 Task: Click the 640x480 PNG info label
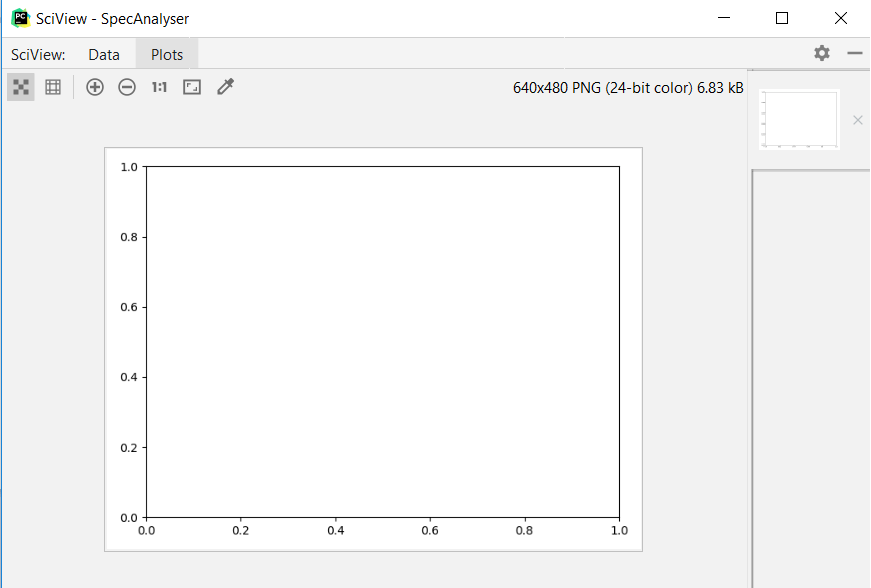coord(629,87)
